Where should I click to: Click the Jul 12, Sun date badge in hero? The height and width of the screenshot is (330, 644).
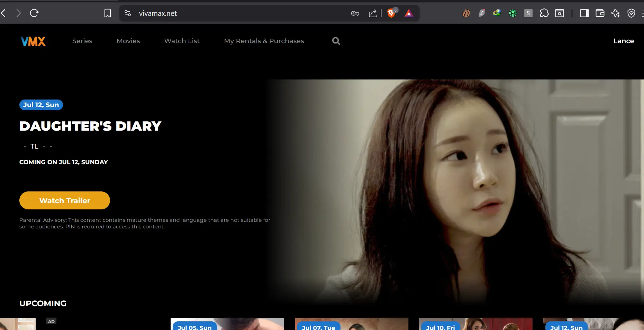pos(41,105)
